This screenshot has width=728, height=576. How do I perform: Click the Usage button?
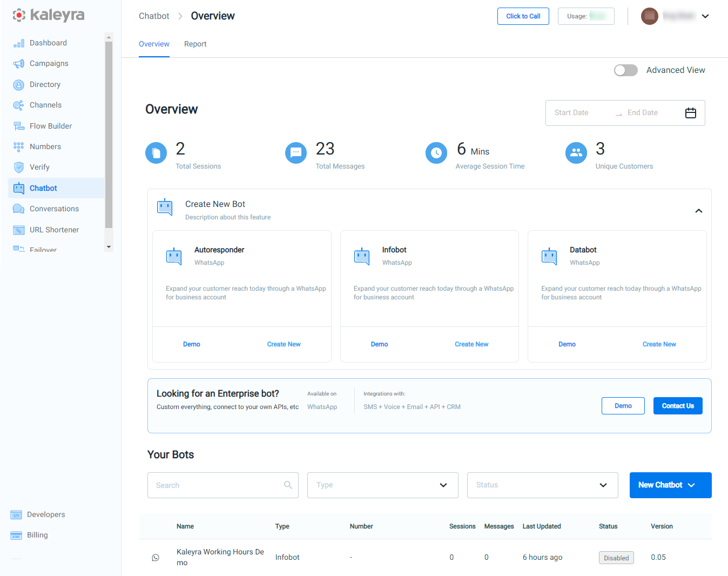586,16
